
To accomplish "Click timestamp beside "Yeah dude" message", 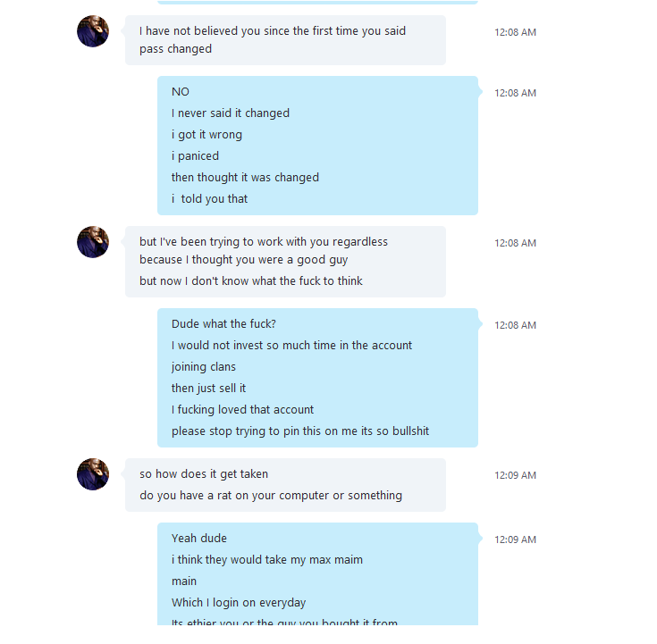I will click(x=516, y=539).
